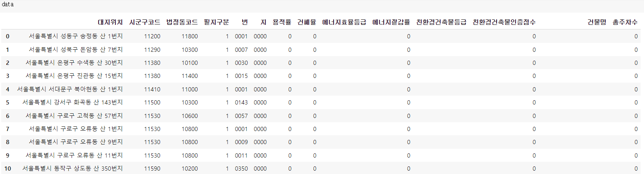Click row index 7 label
The height and width of the screenshot is (174, 644).
8,129
